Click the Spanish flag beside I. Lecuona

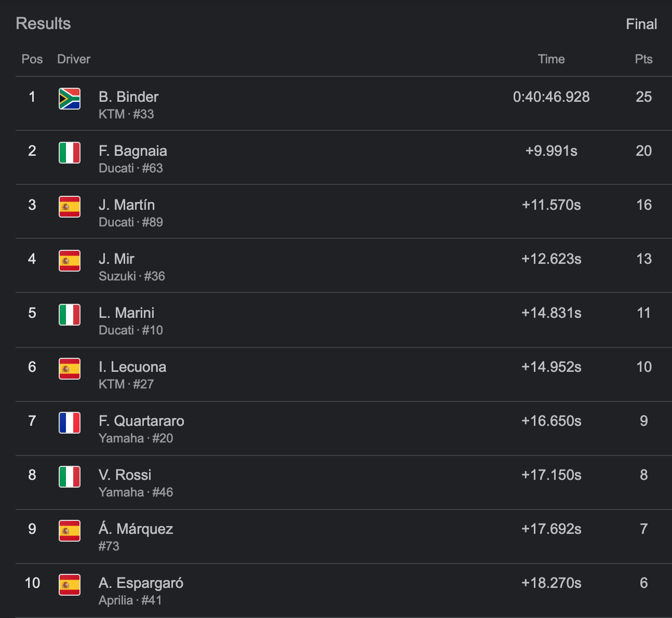(x=70, y=369)
